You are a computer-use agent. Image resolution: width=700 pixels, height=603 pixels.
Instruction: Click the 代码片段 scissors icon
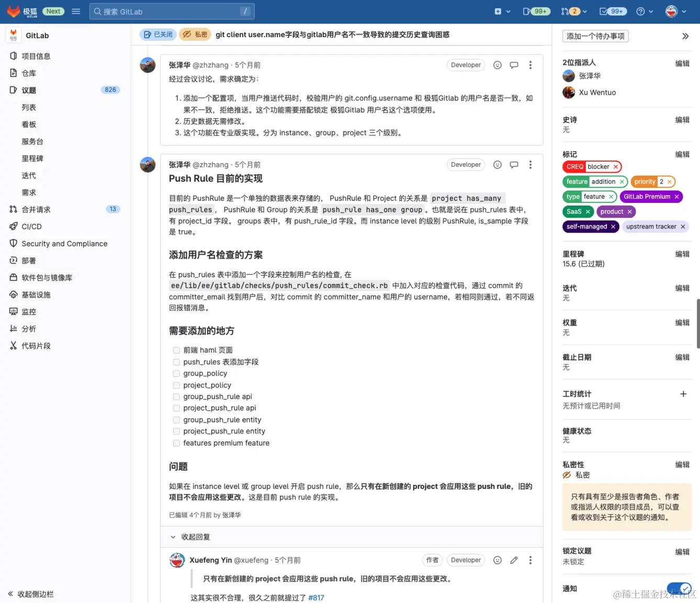click(x=14, y=346)
